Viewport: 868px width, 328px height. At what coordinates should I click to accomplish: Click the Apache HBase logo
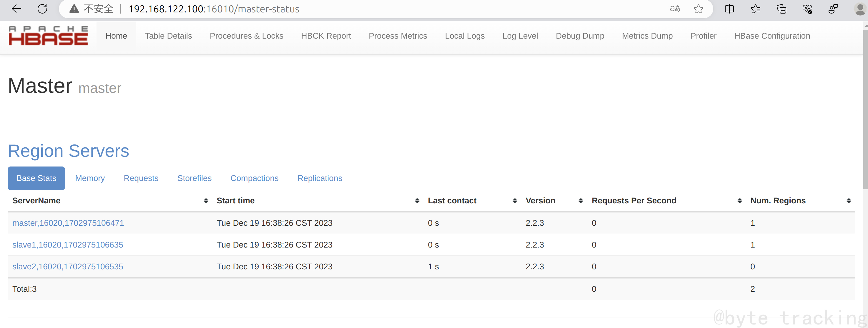point(48,36)
